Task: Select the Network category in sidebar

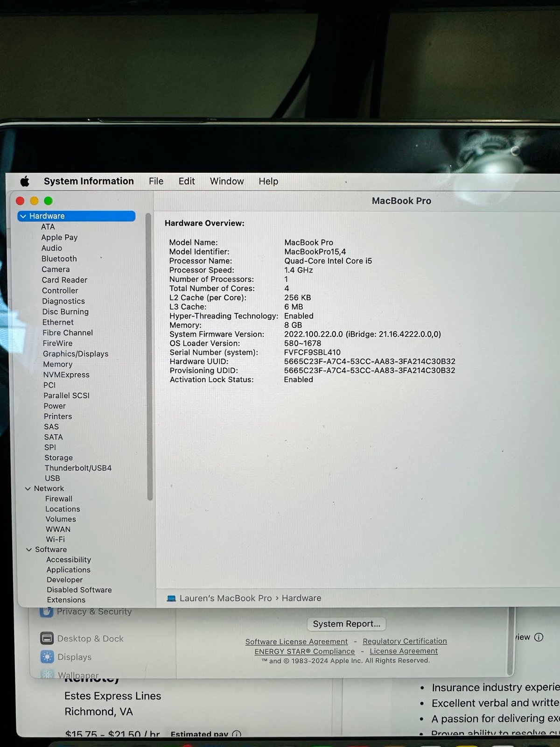Action: 49,488
